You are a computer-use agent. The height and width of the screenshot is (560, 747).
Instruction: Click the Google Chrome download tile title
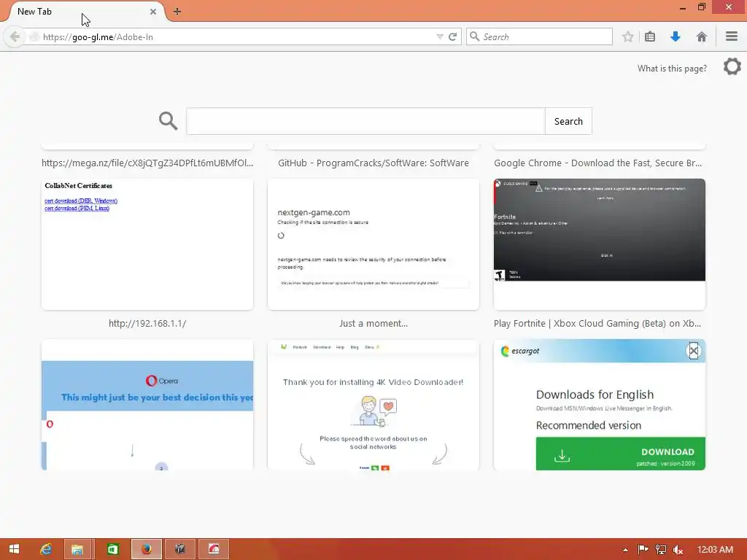coord(598,163)
